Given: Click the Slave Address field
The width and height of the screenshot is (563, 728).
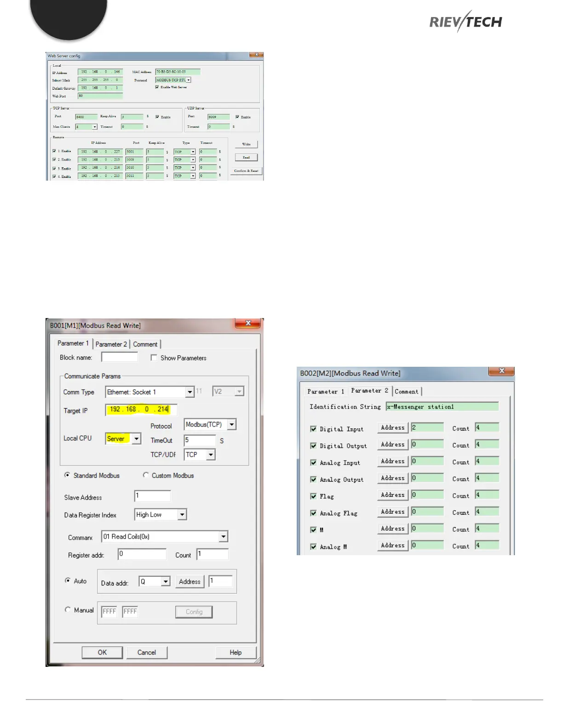Looking at the screenshot, I should [x=153, y=496].
